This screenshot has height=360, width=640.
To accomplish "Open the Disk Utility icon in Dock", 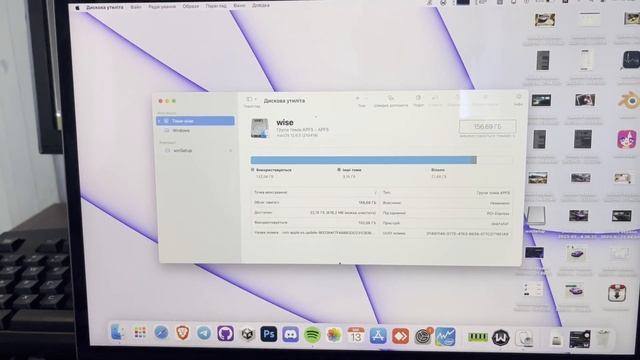I will point(524,338).
